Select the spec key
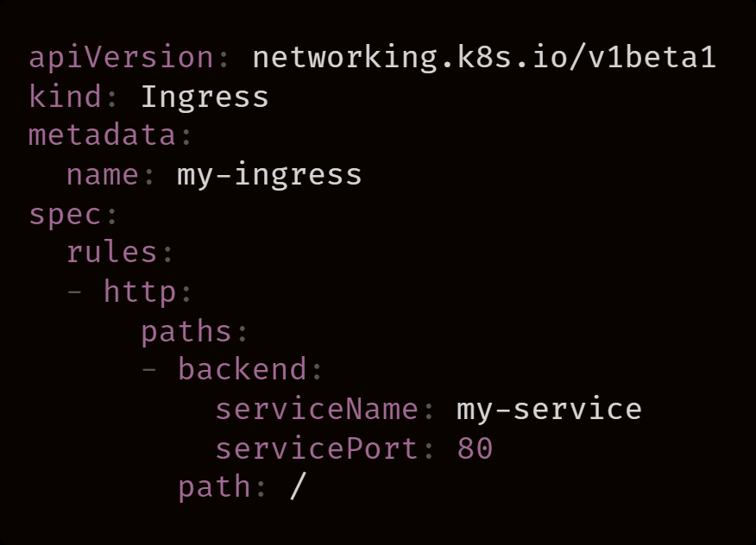The width and height of the screenshot is (756, 545). tap(66, 214)
